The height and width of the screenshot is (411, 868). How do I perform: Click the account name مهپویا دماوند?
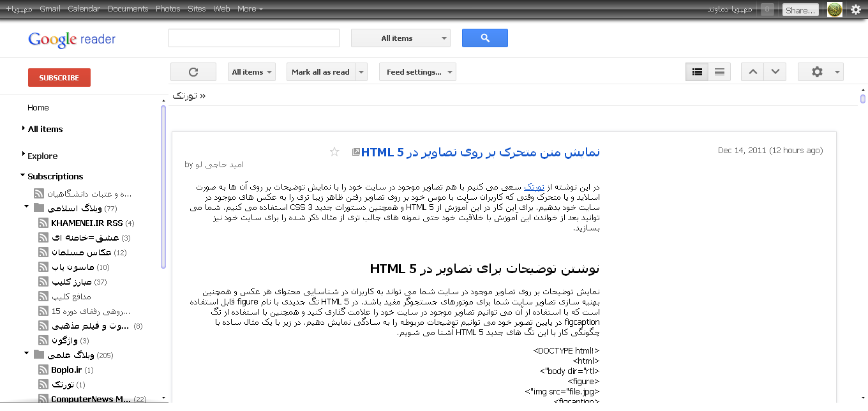point(730,10)
